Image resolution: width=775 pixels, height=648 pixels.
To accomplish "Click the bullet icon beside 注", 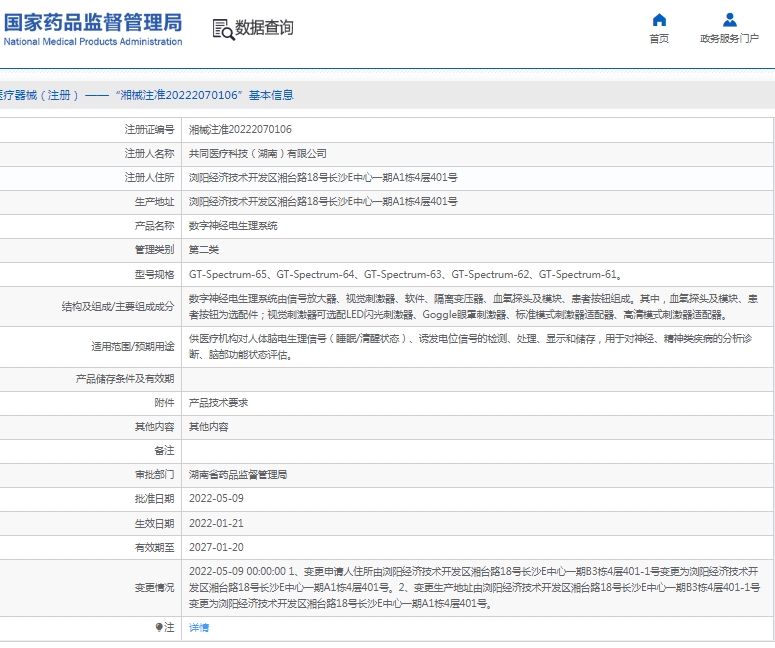I will [x=159, y=627].
